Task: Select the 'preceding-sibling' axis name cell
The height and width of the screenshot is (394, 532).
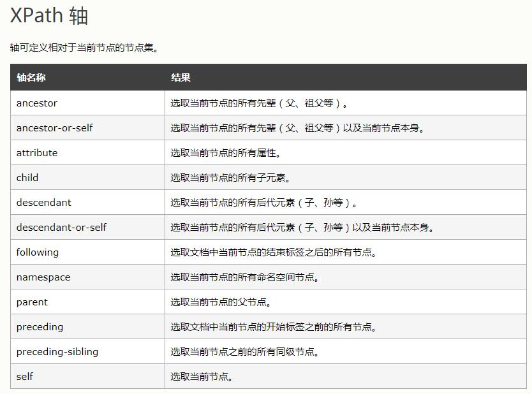Action: tap(87, 352)
